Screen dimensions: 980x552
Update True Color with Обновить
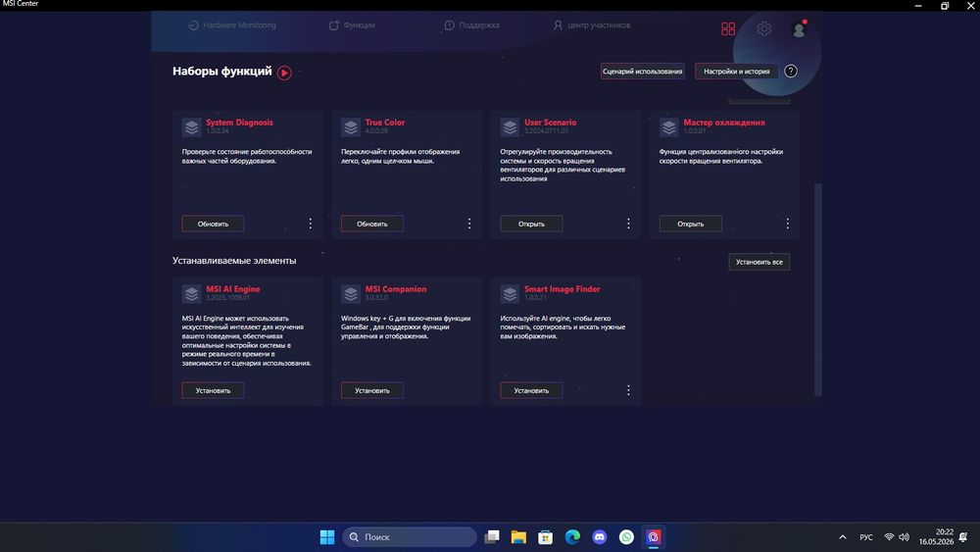click(x=372, y=224)
